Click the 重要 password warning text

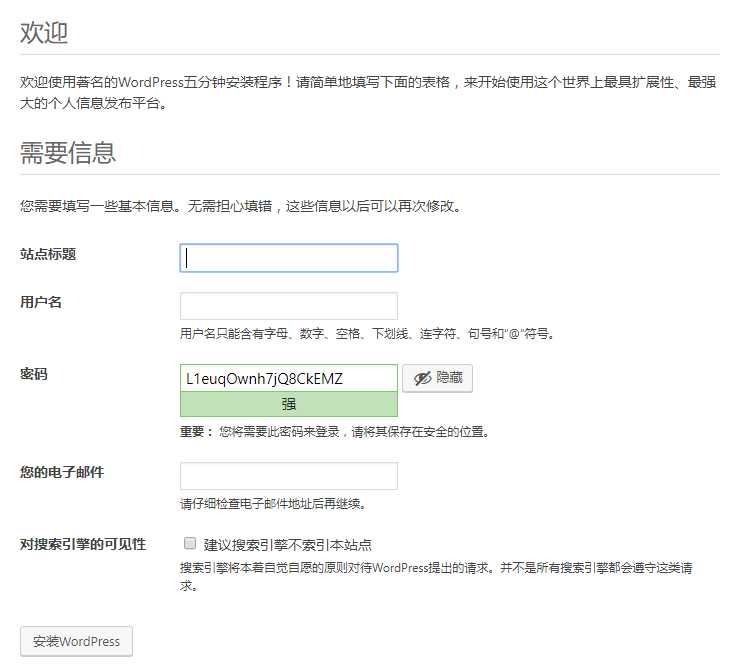pyautogui.click(x=335, y=432)
